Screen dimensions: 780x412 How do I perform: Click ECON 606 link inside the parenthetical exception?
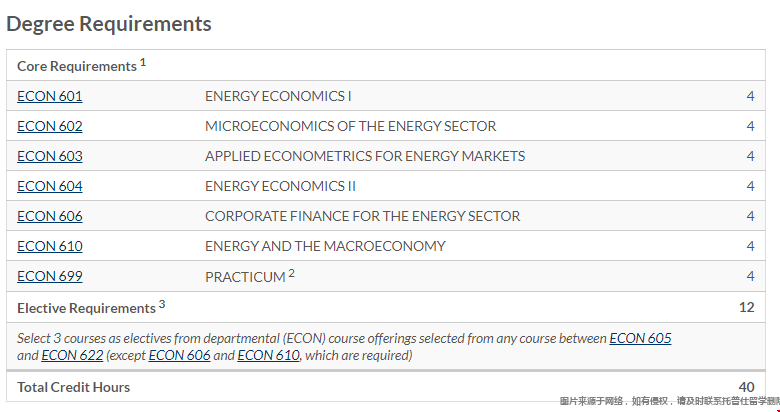(180, 355)
